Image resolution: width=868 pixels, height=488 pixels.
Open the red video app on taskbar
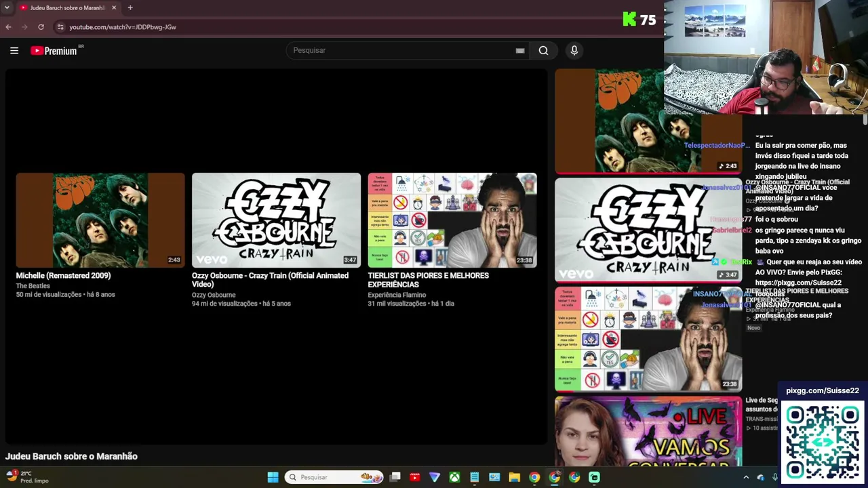pyautogui.click(x=415, y=477)
